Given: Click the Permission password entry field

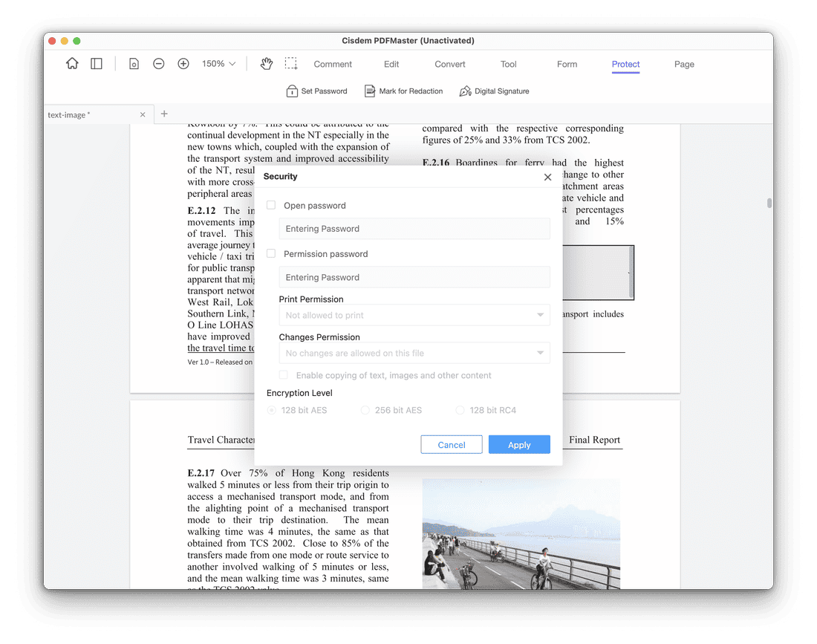Looking at the screenshot, I should click(x=414, y=277).
